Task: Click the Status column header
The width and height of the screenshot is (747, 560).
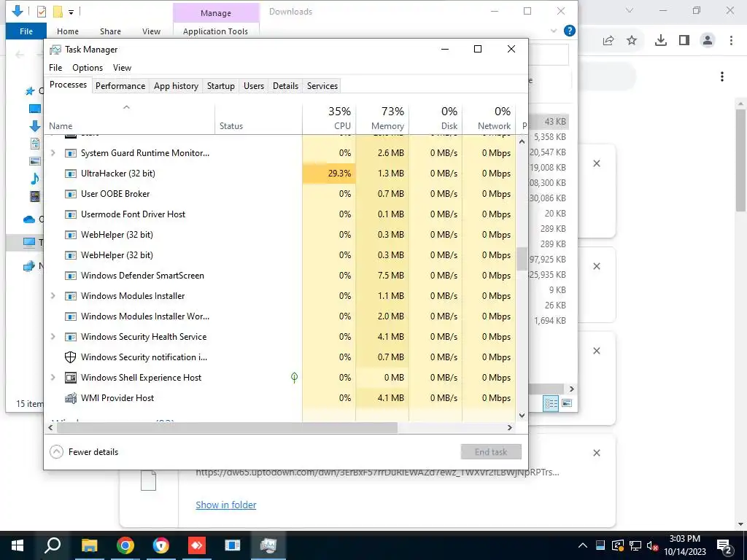Action: [x=258, y=117]
